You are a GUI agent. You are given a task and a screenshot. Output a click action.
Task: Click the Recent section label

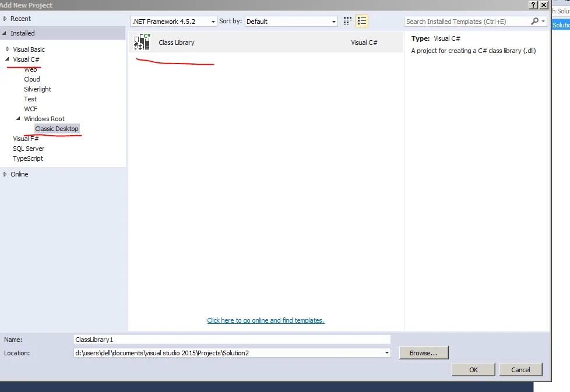[20, 19]
